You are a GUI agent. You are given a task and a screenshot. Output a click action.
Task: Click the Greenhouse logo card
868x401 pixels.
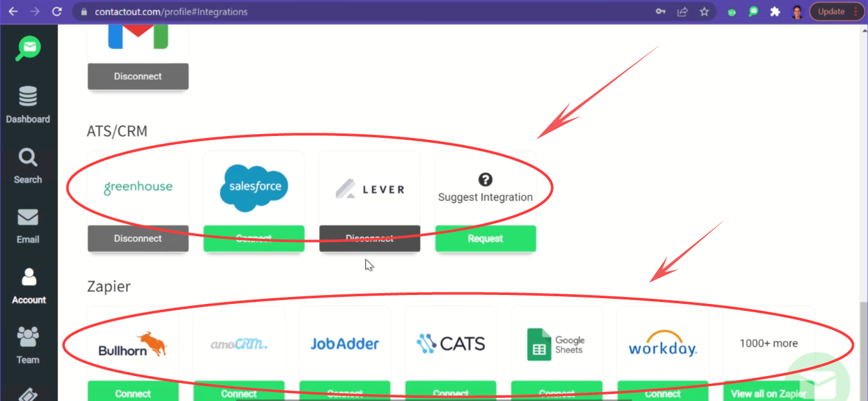[138, 188]
